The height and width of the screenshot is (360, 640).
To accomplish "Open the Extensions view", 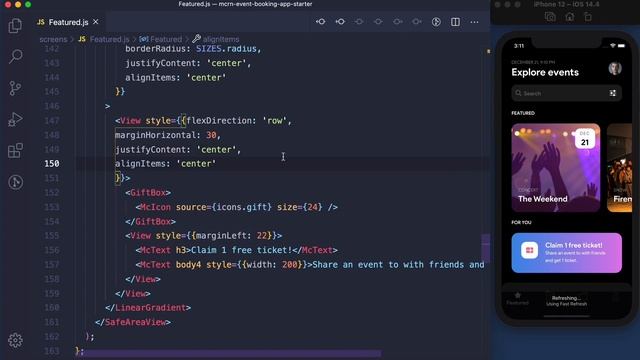I will [x=16, y=151].
